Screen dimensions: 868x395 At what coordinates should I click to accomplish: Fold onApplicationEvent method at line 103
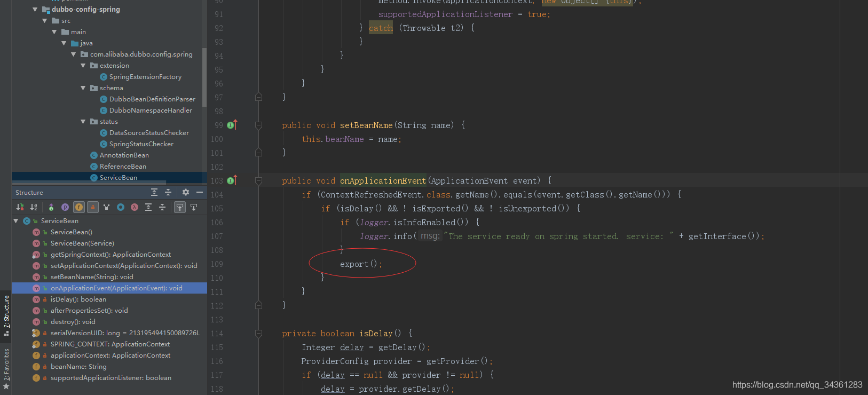point(258,180)
